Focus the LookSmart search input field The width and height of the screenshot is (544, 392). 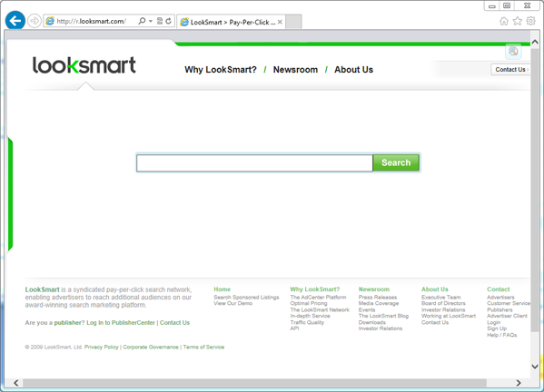pyautogui.click(x=254, y=163)
